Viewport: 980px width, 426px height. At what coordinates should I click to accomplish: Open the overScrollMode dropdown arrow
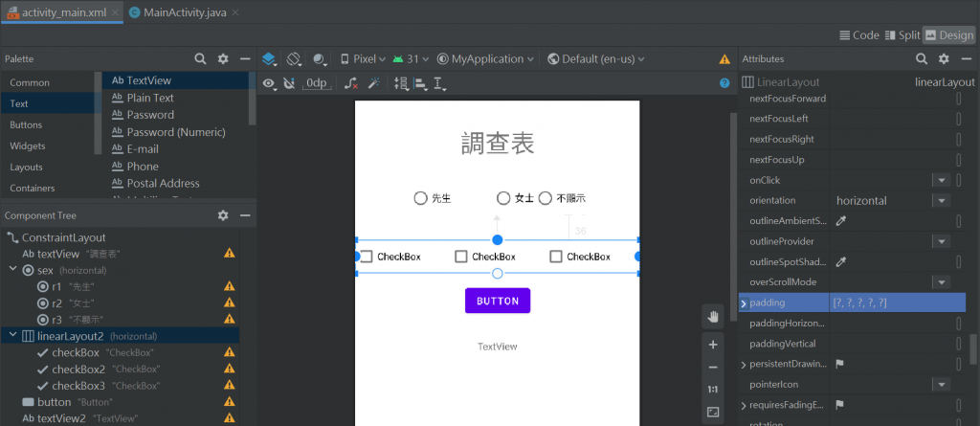click(x=941, y=282)
